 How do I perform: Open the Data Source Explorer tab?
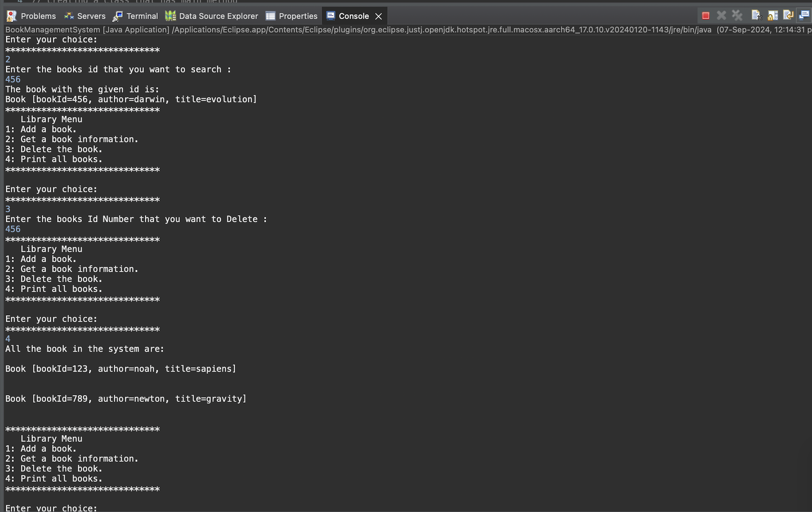218,16
